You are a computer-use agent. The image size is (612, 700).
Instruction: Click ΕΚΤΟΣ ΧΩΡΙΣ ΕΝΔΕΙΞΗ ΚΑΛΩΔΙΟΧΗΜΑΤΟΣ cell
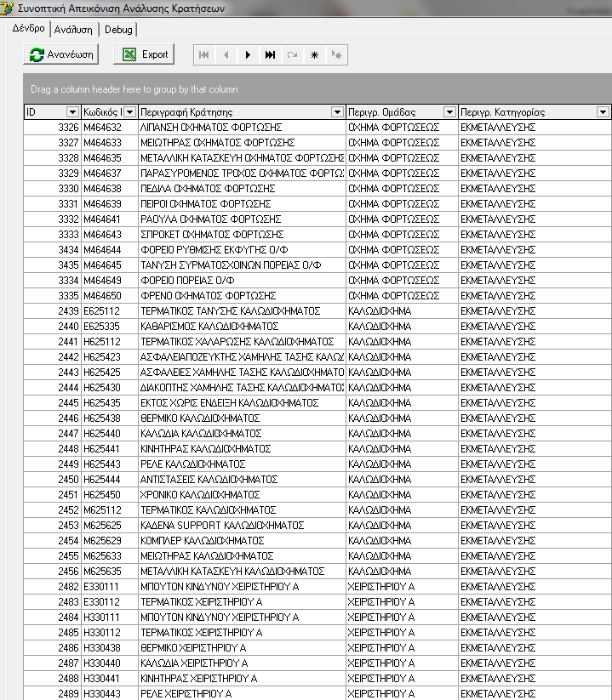pos(242,402)
